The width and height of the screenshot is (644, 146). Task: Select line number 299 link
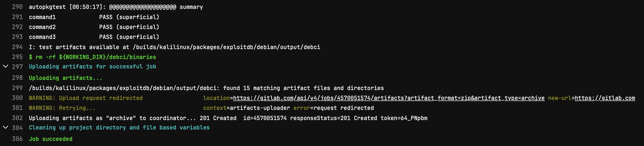coord(17,88)
